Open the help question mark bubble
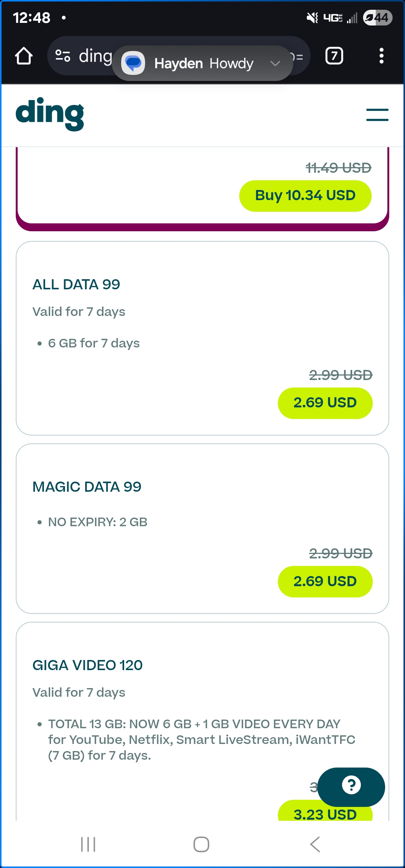Screen dimensions: 405x868 click(x=351, y=786)
